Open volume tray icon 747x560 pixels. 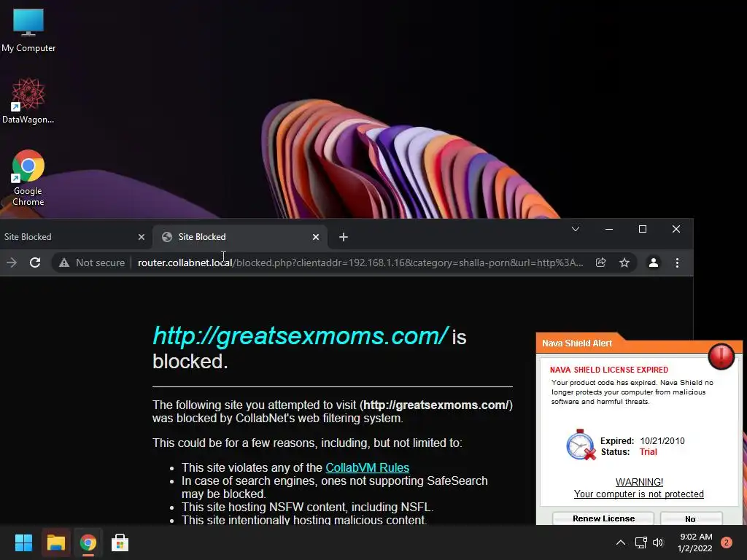pos(658,542)
